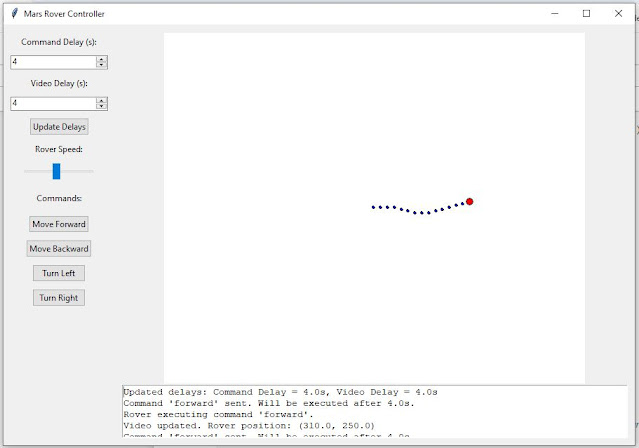
Task: Click the red rover dot on canvas
Action: point(469,201)
